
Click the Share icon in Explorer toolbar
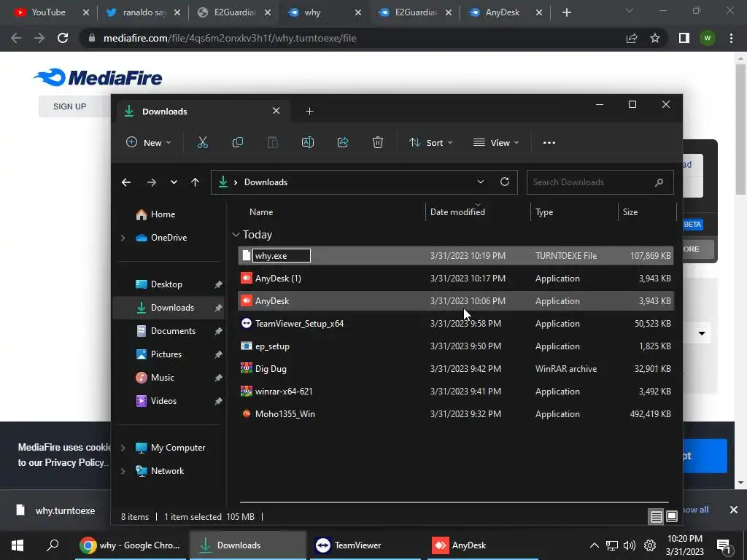[x=343, y=142]
